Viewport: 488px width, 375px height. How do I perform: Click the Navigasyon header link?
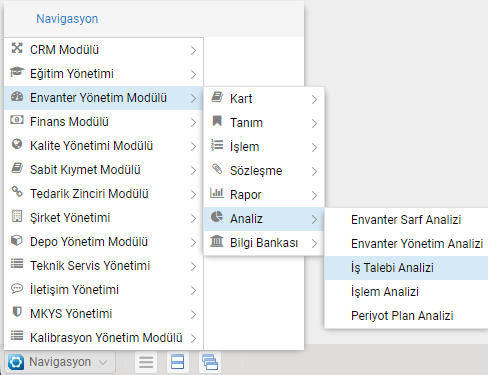point(67,19)
